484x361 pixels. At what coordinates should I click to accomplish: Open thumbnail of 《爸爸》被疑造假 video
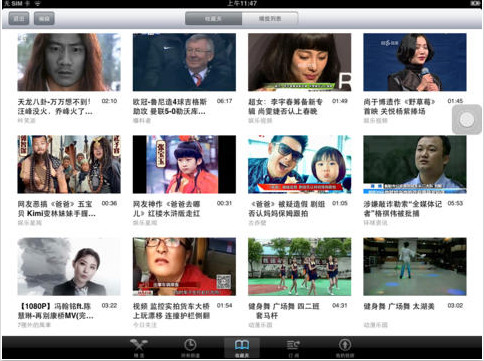pos(300,164)
